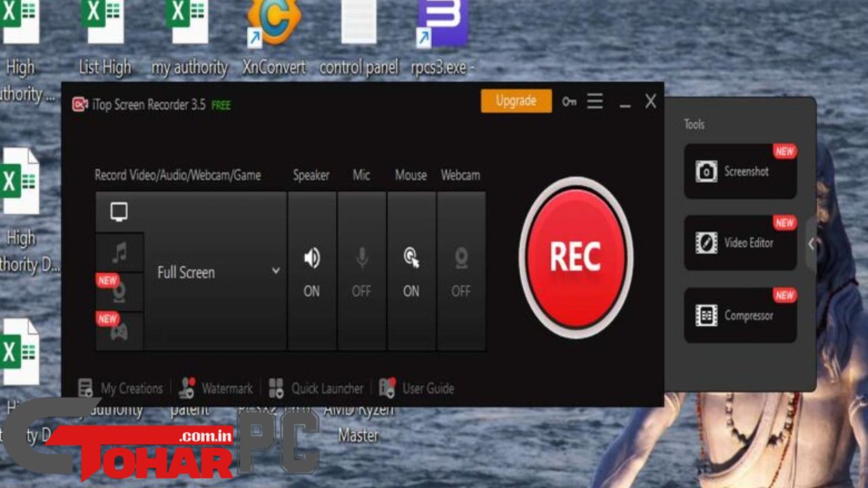
Task: Open the Compressor tool
Action: (x=740, y=315)
